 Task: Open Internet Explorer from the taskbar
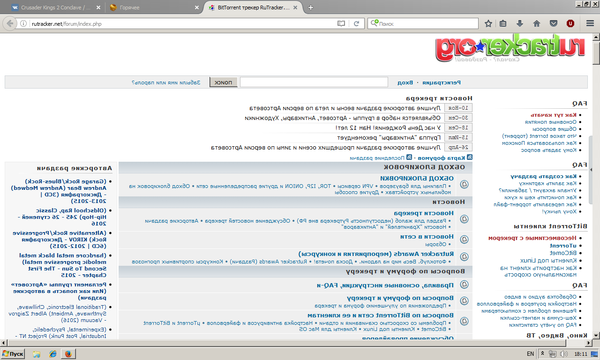[52, 354]
